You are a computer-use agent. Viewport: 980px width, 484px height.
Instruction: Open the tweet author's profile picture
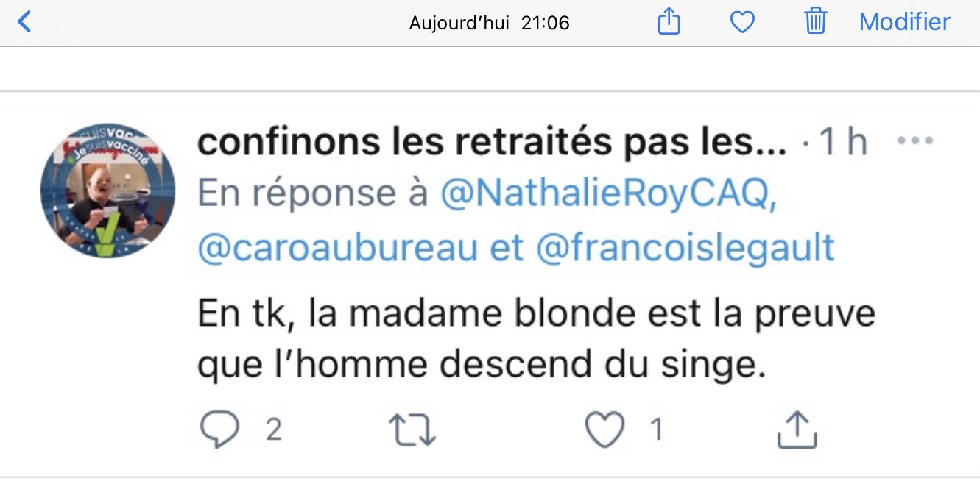coord(107,190)
